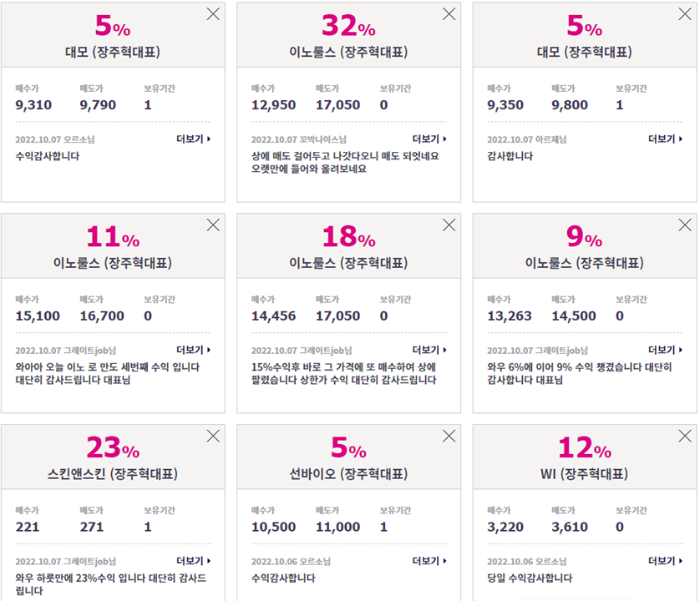Image resolution: width=700 pixels, height=601 pixels.
Task: Click the review text 당일 수익감사합니다
Action: click(x=530, y=578)
